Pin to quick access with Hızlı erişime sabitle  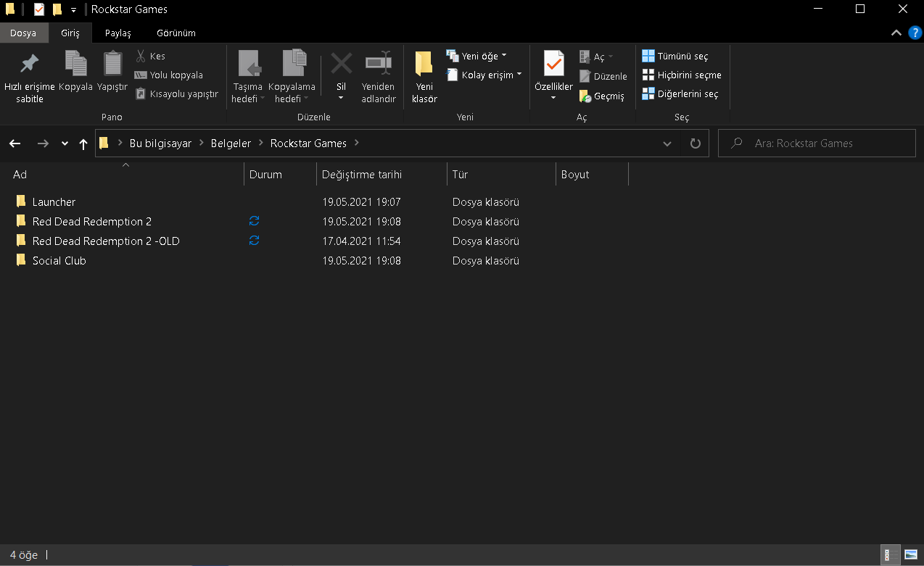(x=29, y=78)
